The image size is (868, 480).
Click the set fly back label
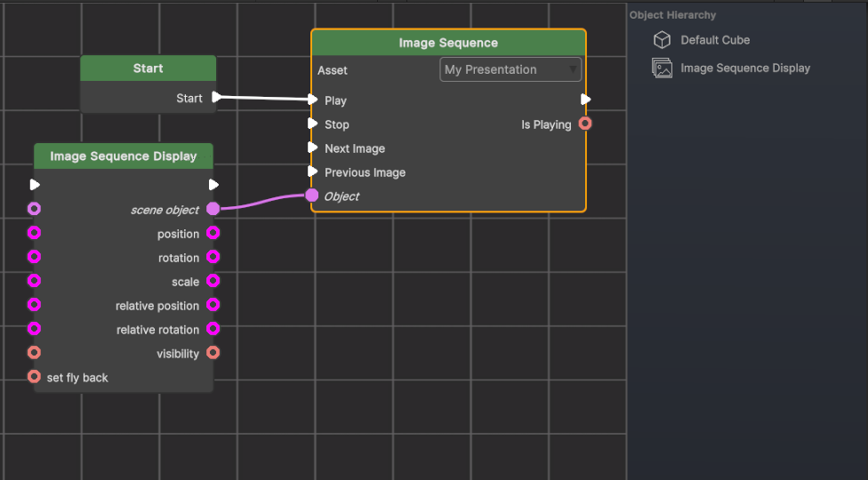[77, 378]
